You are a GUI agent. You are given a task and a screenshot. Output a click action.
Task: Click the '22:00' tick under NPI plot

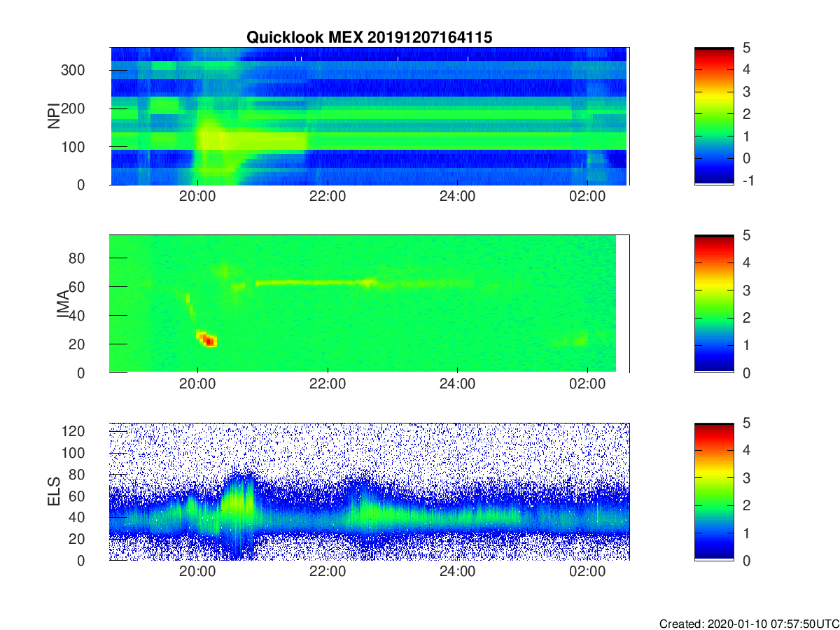click(328, 197)
